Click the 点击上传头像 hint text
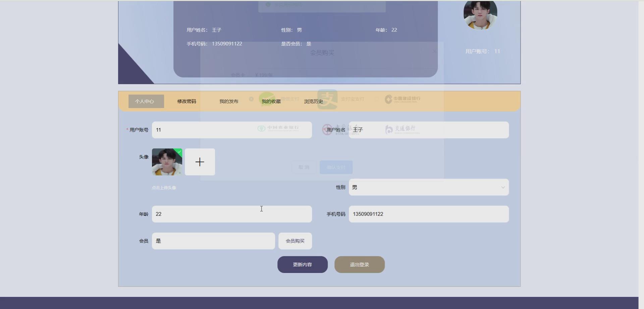 point(164,188)
